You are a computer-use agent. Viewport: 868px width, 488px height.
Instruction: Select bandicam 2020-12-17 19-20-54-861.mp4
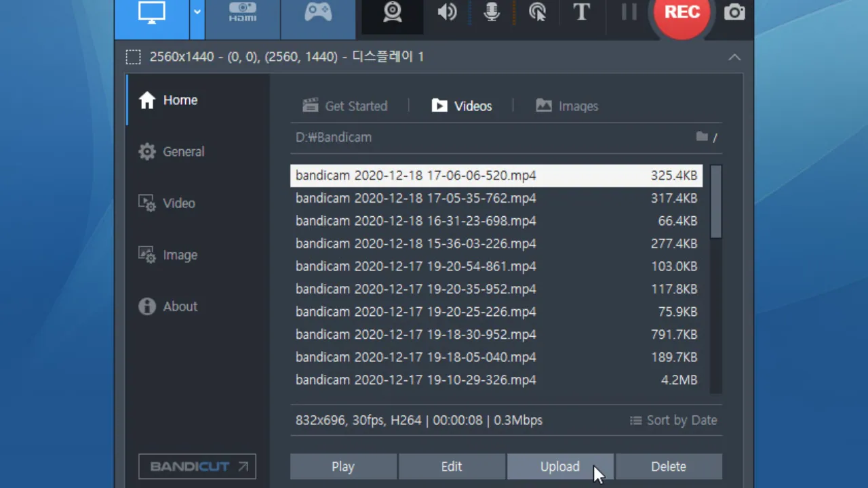[496, 266]
